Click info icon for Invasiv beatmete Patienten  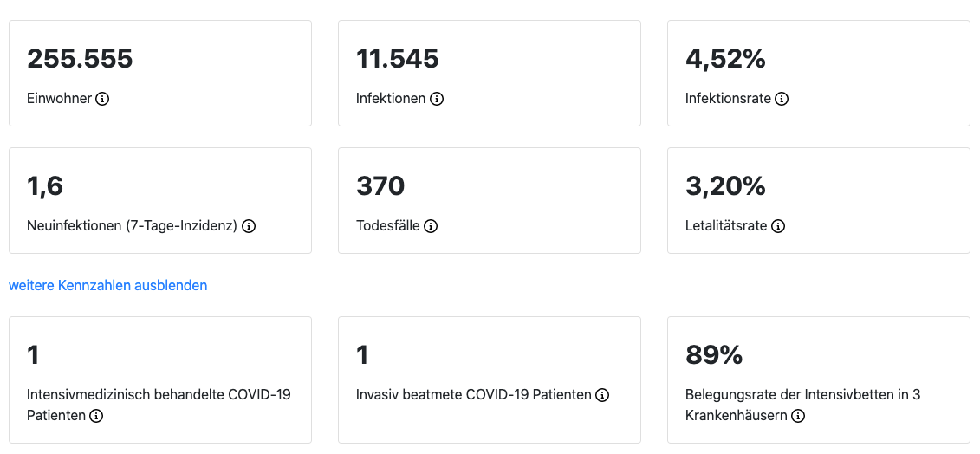(602, 395)
